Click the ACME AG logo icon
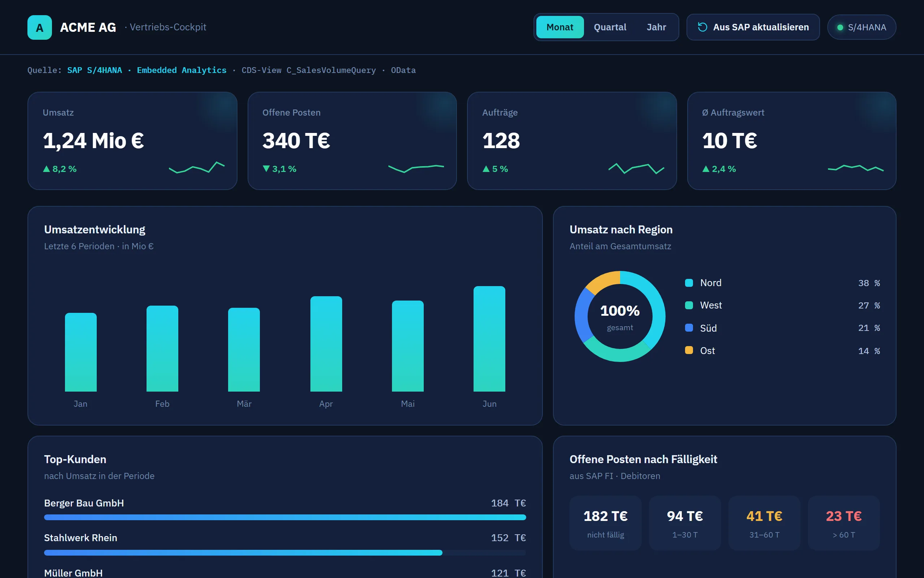The width and height of the screenshot is (924, 578). [x=39, y=27]
